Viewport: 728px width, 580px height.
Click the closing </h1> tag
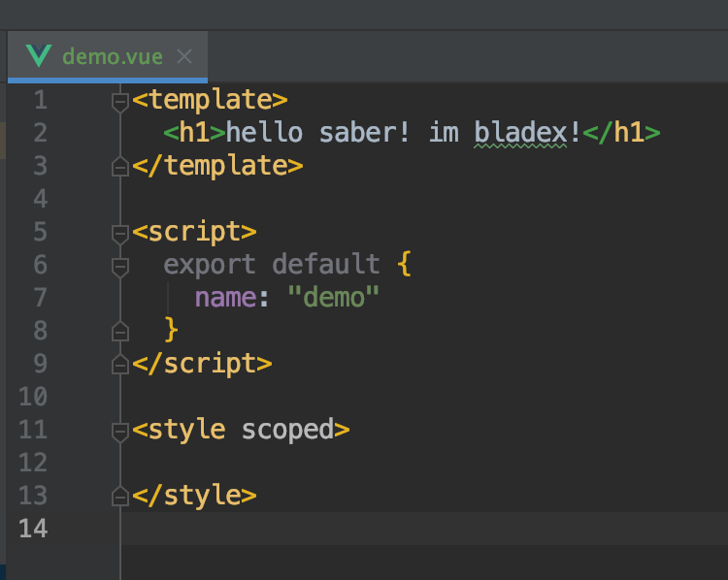(x=621, y=133)
